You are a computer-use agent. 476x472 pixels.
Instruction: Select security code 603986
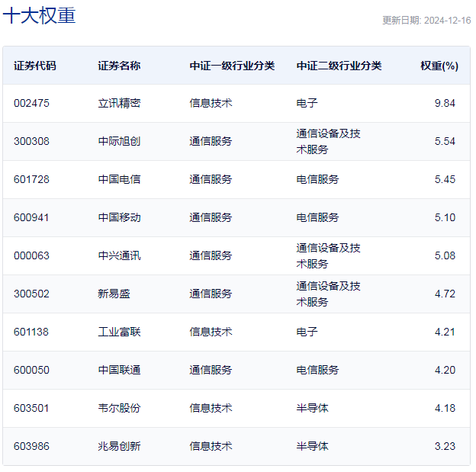coord(31,447)
